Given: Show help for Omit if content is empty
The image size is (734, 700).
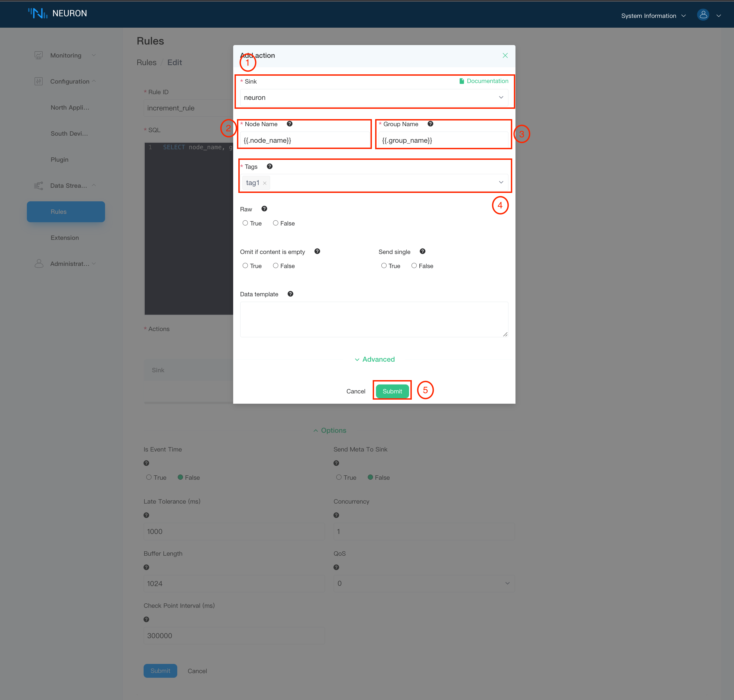Looking at the screenshot, I should click(317, 252).
